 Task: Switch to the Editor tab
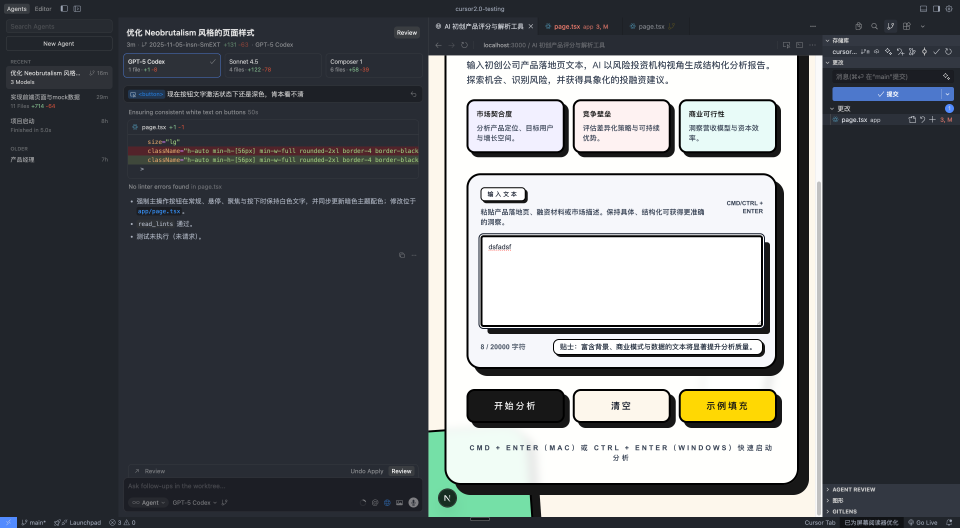(43, 8)
